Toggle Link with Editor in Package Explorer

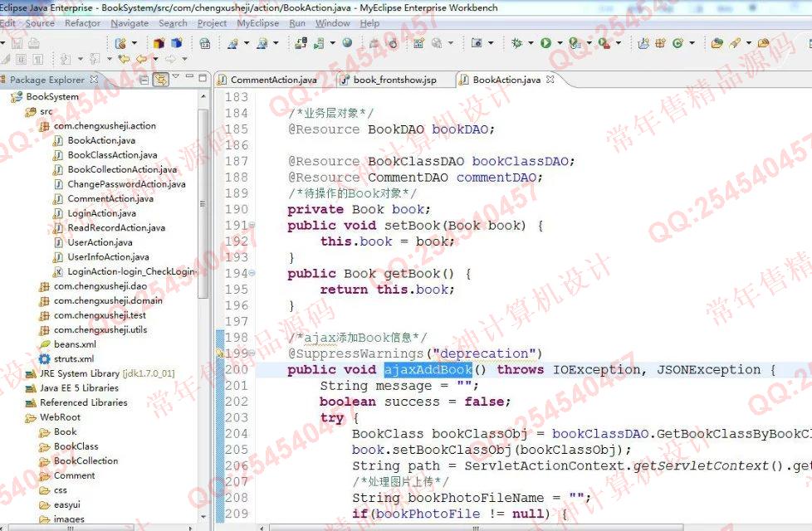pos(159,80)
